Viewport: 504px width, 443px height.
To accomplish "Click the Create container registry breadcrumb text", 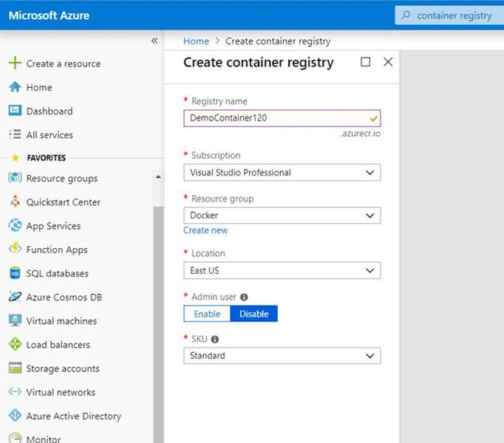I will pyautogui.click(x=278, y=41).
